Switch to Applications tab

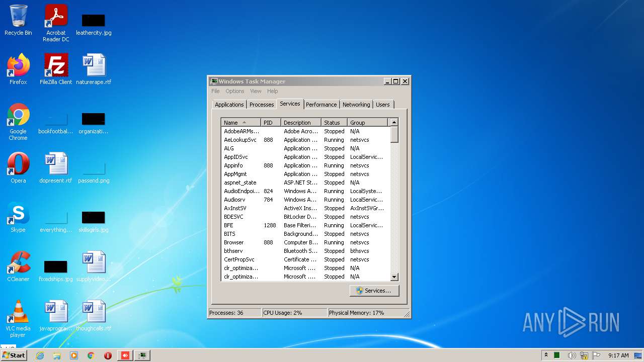click(x=229, y=105)
